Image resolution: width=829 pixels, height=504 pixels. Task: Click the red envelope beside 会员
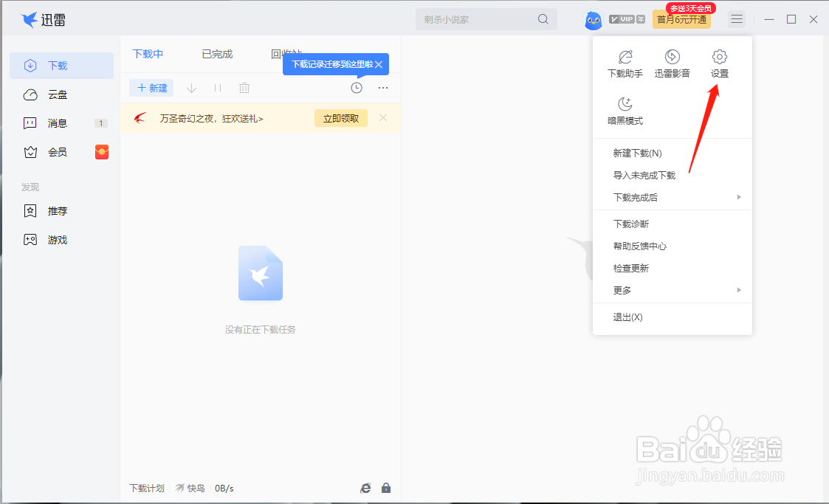[102, 152]
